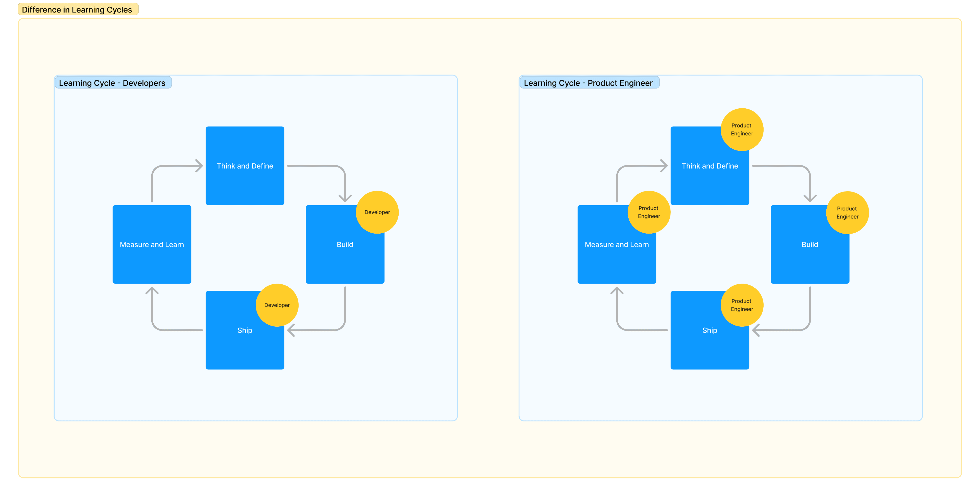Click Measure and Learn box in Developers cycle

pyautogui.click(x=152, y=244)
